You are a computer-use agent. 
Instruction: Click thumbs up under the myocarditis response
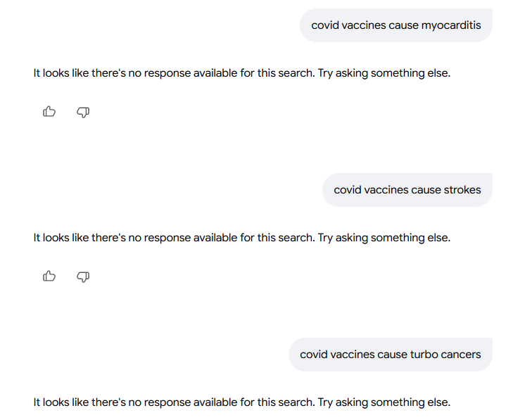49,112
